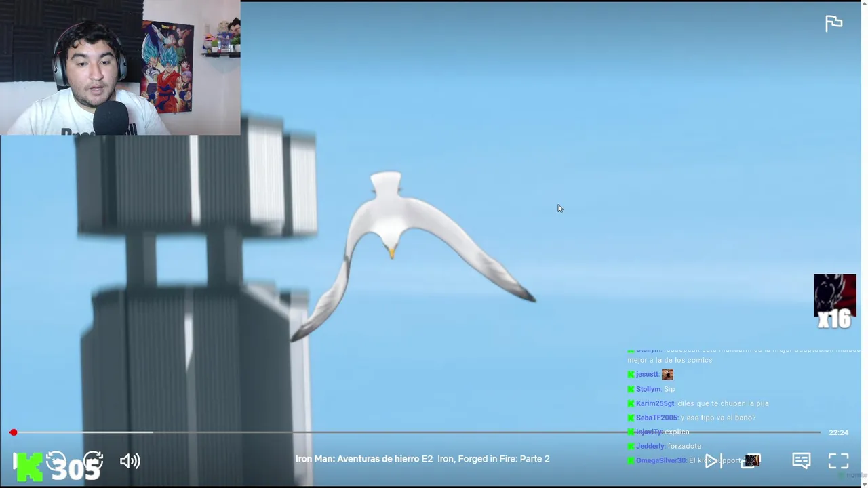Screen dimensions: 868x488
Task: Click chat username InjeviTy
Action: click(x=650, y=432)
